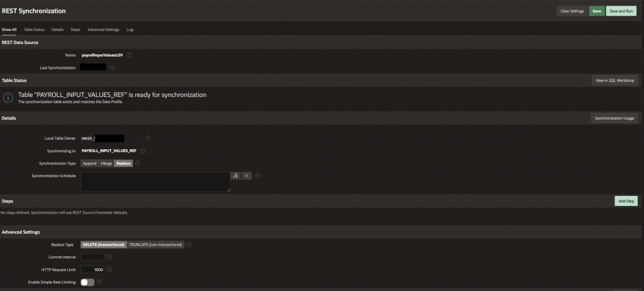Image resolution: width=644 pixels, height=291 pixels.
Task: Select Append synchronization type
Action: click(90, 163)
